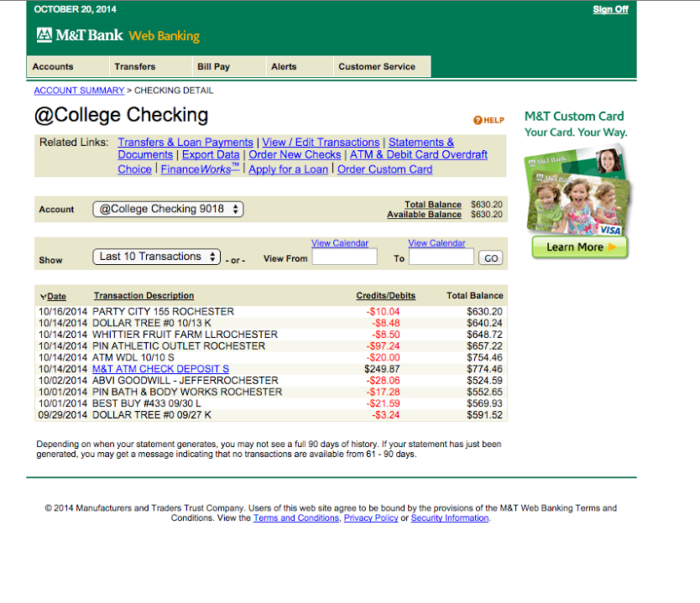Click the $249.87 credit amount
Screen dimensions: 700x603
tap(382, 369)
